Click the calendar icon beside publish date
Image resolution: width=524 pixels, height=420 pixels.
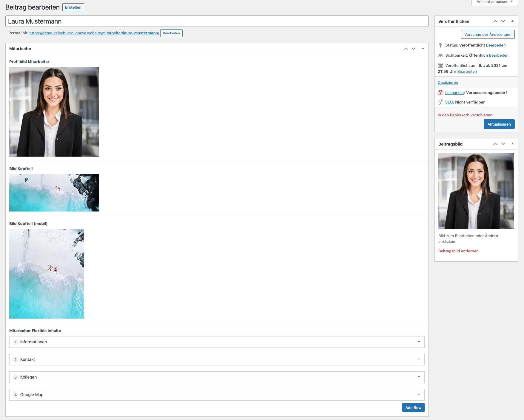click(x=440, y=65)
